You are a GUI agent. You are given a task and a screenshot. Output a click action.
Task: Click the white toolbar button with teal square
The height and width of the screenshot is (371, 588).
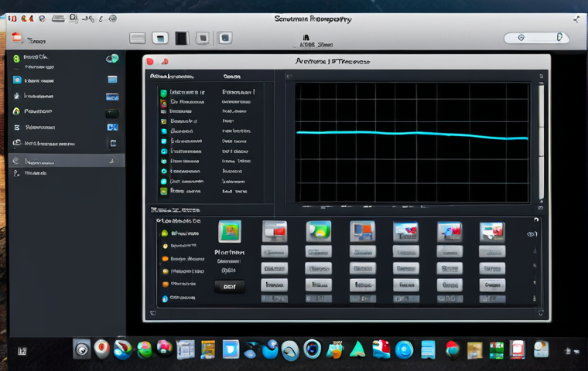[160, 38]
